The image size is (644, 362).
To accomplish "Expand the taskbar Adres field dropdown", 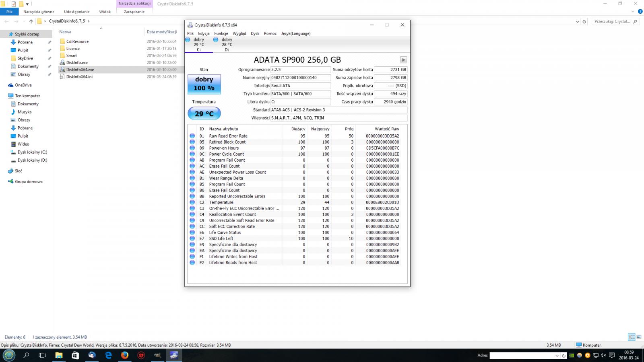I will pos(557,356).
